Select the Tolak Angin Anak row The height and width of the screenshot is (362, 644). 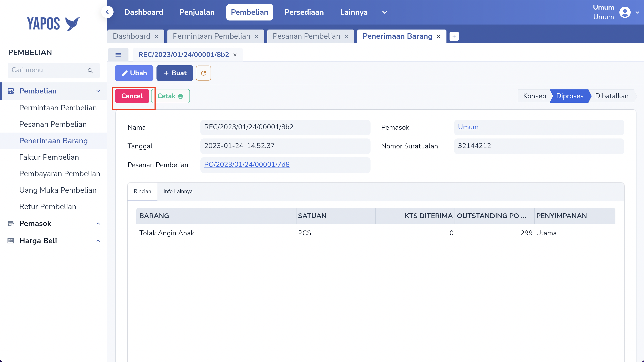[x=376, y=233]
